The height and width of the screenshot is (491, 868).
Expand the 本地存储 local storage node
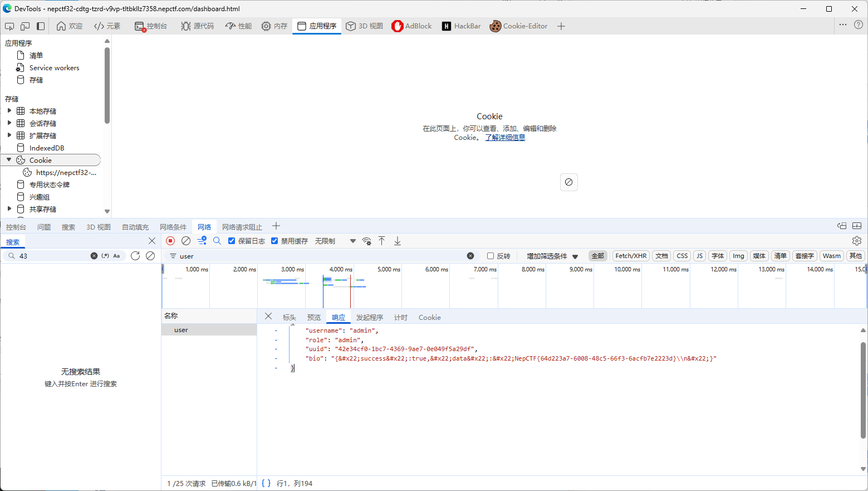[x=9, y=111]
